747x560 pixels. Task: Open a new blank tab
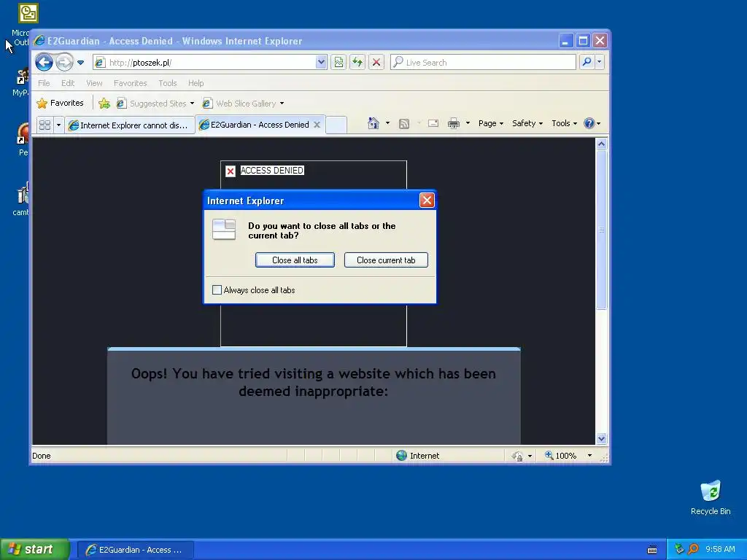click(336, 125)
